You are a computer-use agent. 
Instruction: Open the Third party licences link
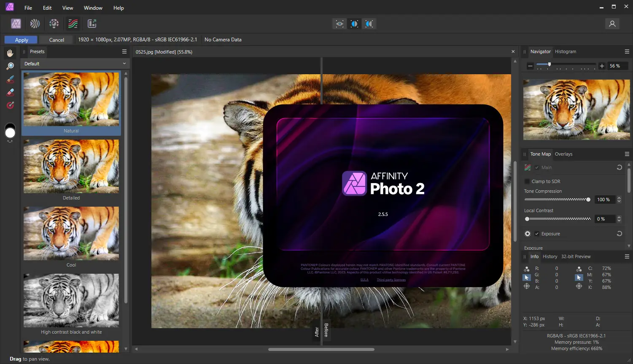click(x=391, y=280)
